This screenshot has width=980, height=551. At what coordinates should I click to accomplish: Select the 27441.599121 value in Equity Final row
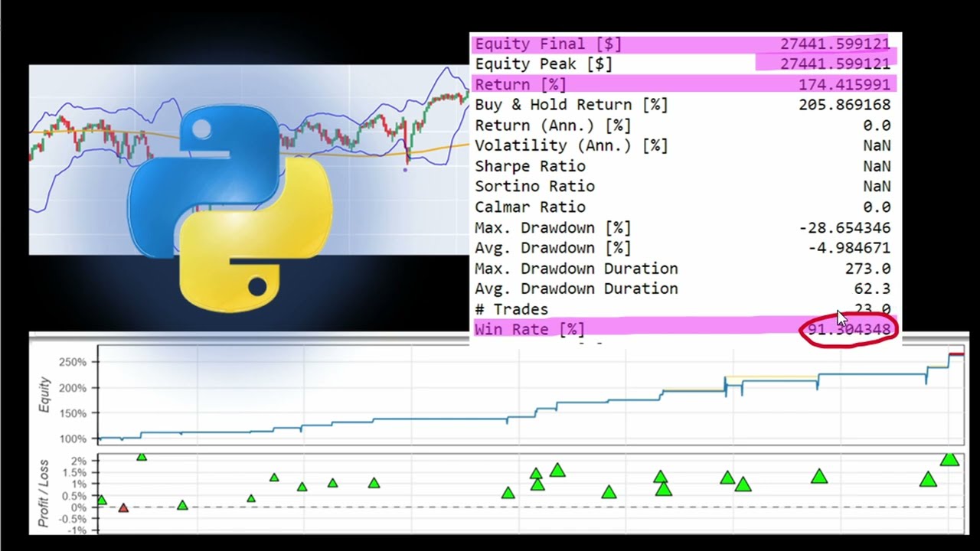pos(835,44)
